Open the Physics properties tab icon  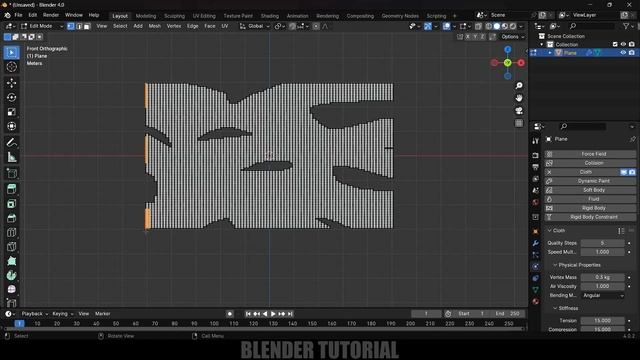point(536,267)
